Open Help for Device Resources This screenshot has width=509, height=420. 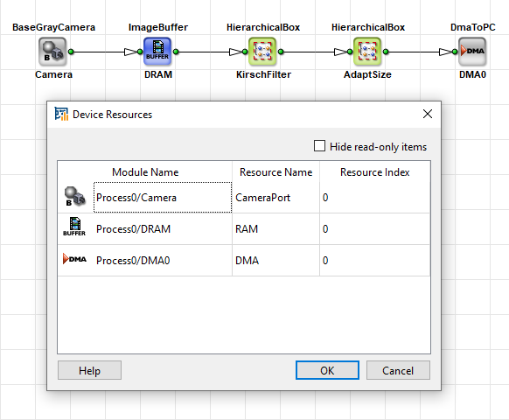pyautogui.click(x=89, y=370)
